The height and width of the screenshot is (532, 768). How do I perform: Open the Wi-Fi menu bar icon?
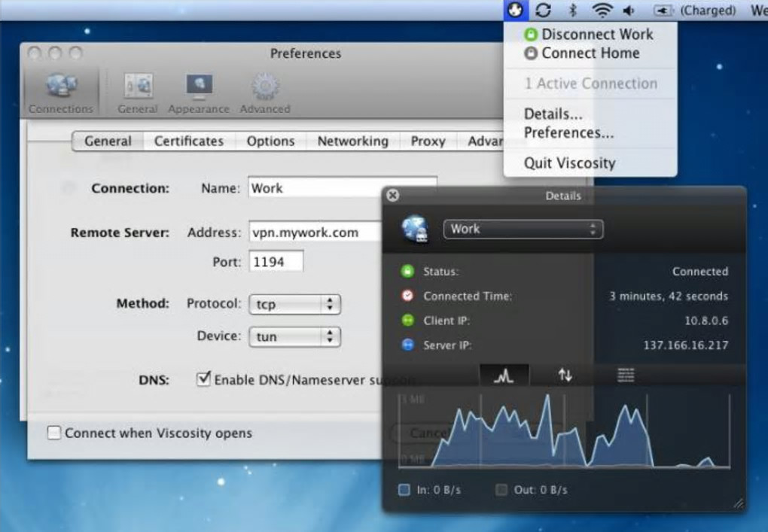click(x=602, y=10)
